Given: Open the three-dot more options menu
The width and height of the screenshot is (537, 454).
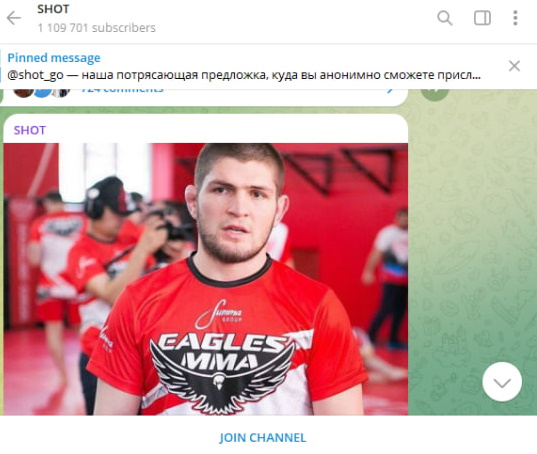Looking at the screenshot, I should 515,18.
